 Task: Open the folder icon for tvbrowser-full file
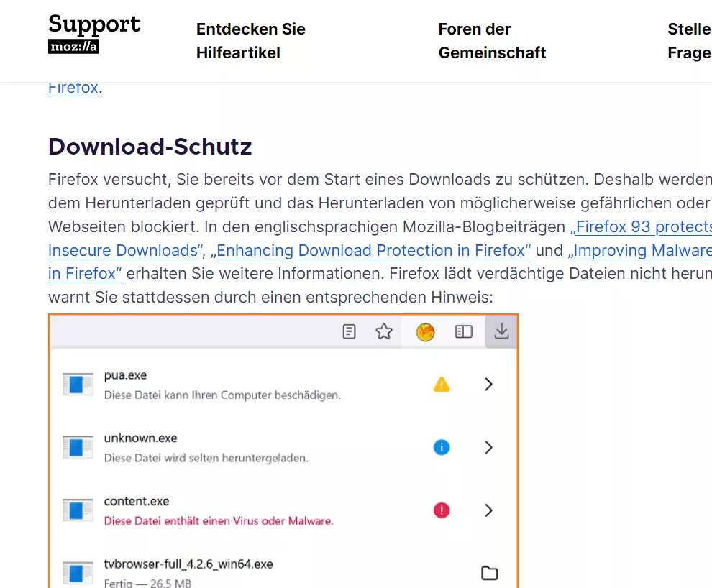click(490, 573)
